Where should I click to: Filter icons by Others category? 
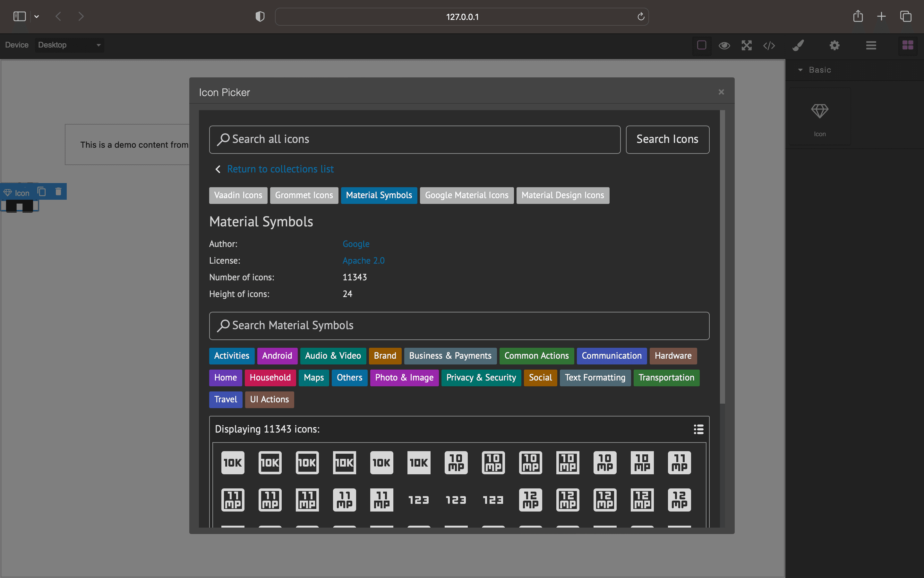tap(349, 378)
